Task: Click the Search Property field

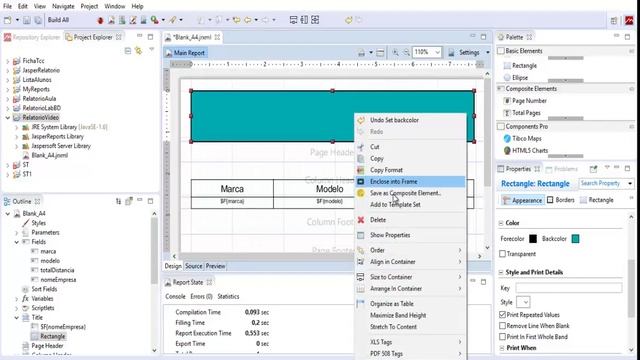Action: coord(603,183)
